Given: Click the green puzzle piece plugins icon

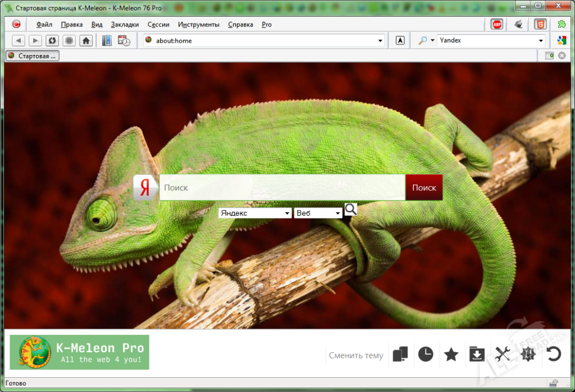Looking at the screenshot, I should pos(562,25).
